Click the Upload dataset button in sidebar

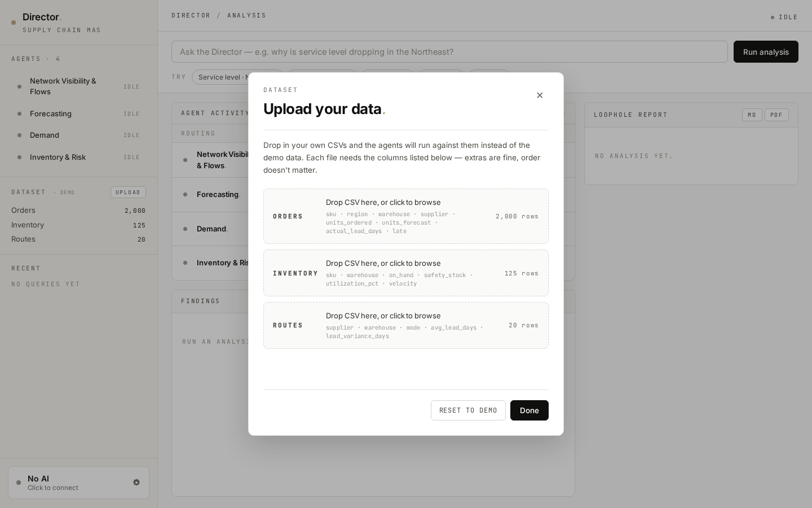(x=128, y=192)
